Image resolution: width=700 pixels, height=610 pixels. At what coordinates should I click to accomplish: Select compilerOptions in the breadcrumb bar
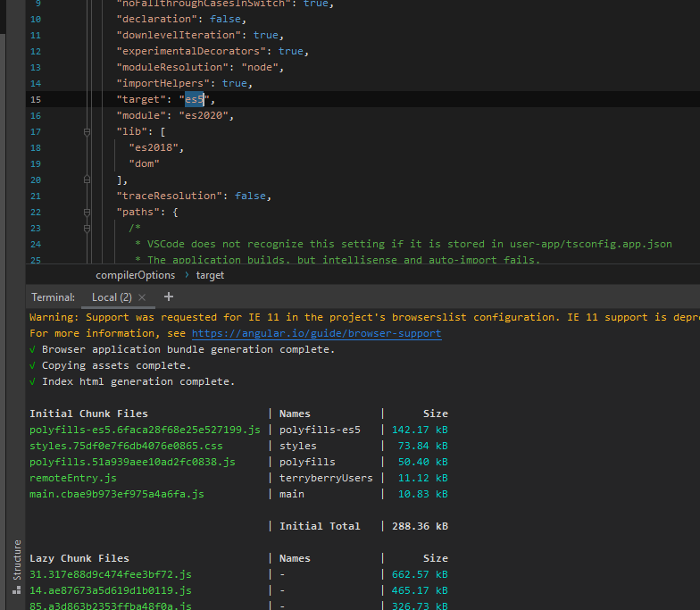pyautogui.click(x=136, y=275)
